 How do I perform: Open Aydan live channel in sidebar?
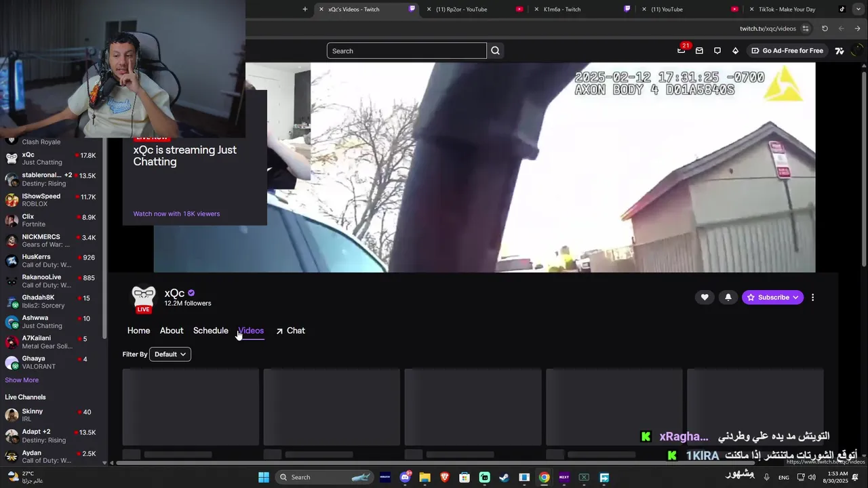click(51, 456)
